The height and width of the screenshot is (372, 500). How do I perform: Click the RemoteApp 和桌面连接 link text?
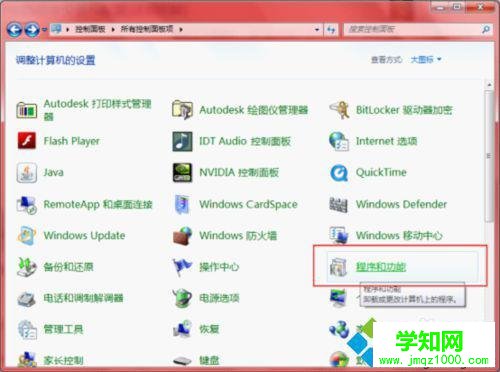coord(98,204)
